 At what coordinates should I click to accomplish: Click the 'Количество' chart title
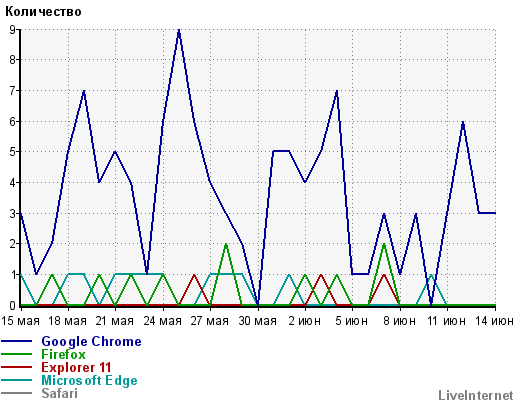pyautogui.click(x=43, y=12)
